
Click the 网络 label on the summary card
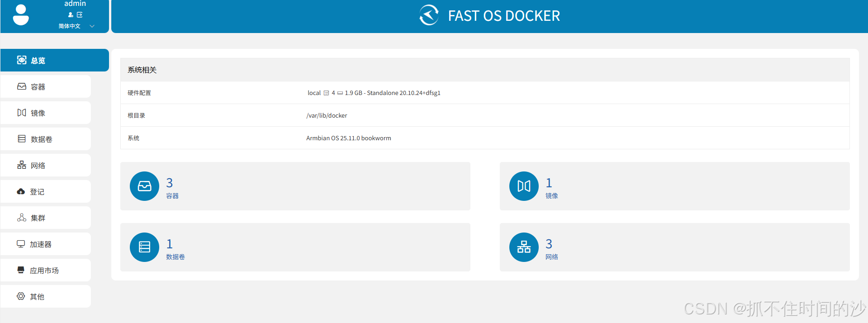[552, 257]
